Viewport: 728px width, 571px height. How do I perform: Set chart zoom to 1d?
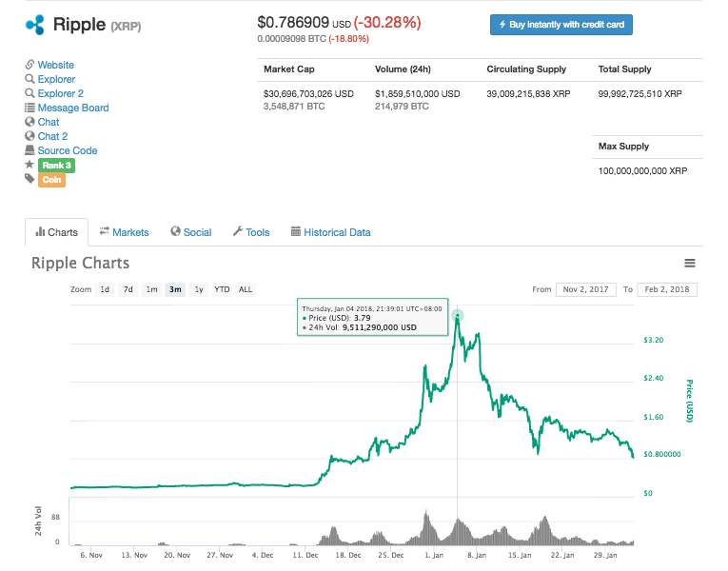(105, 289)
